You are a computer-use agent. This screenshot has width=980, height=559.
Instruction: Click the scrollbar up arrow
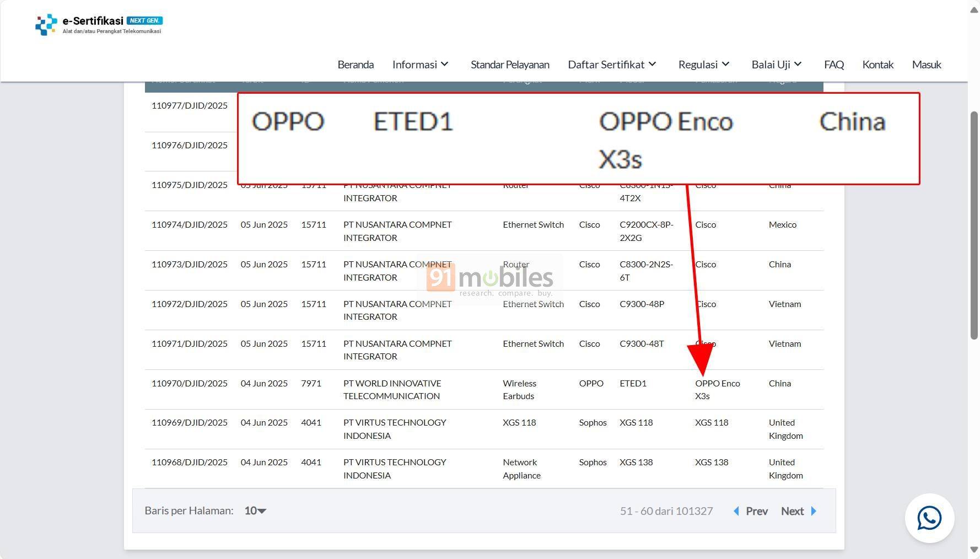pos(974,10)
